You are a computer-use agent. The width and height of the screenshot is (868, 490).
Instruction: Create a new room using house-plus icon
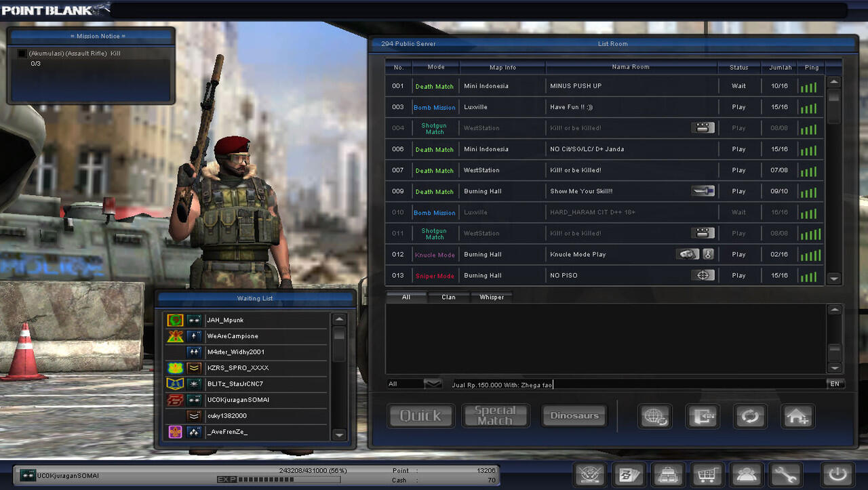797,415
